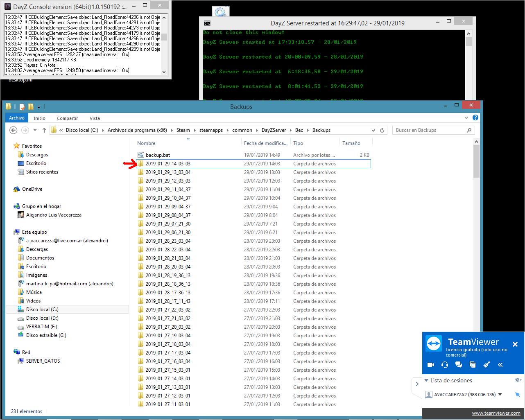
Task: Expand AVACCAREZZA2 session options arrow
Action: tap(500, 395)
